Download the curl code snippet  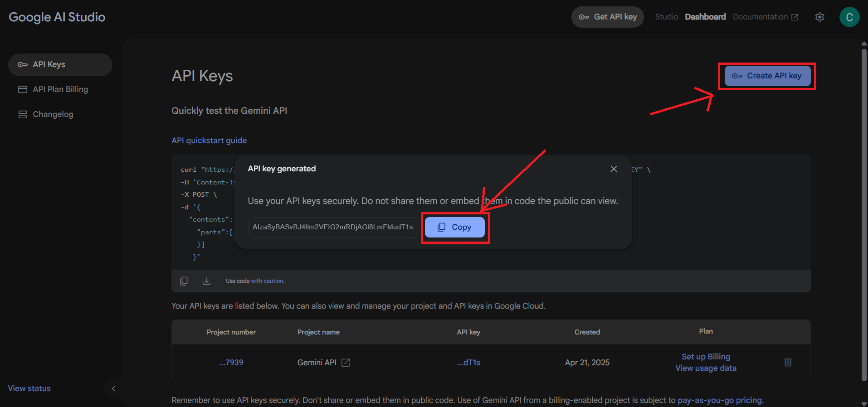pos(207,281)
